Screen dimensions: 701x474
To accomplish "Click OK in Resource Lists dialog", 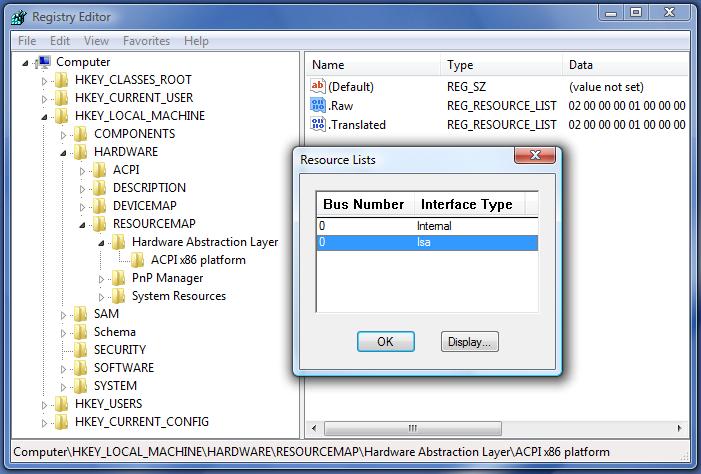I will [385, 342].
